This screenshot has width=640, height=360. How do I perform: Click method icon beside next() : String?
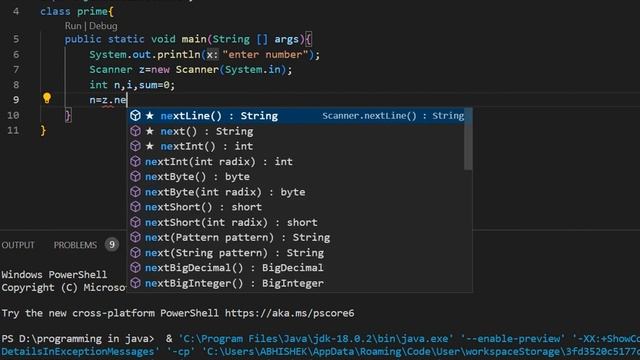[x=136, y=131]
